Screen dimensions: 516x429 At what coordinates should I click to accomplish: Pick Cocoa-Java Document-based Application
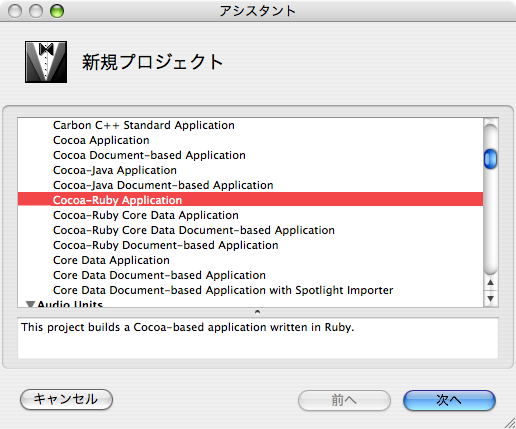pos(163,185)
